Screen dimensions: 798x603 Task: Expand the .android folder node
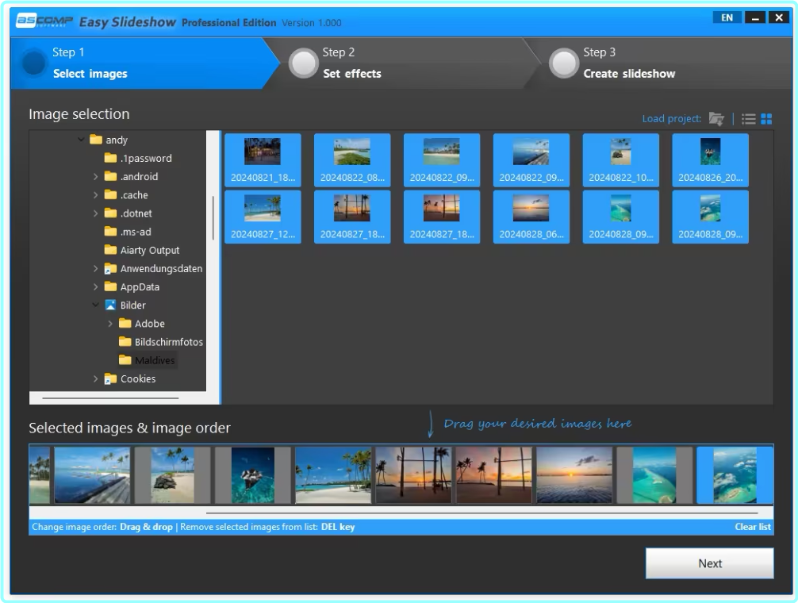pyautogui.click(x=96, y=177)
